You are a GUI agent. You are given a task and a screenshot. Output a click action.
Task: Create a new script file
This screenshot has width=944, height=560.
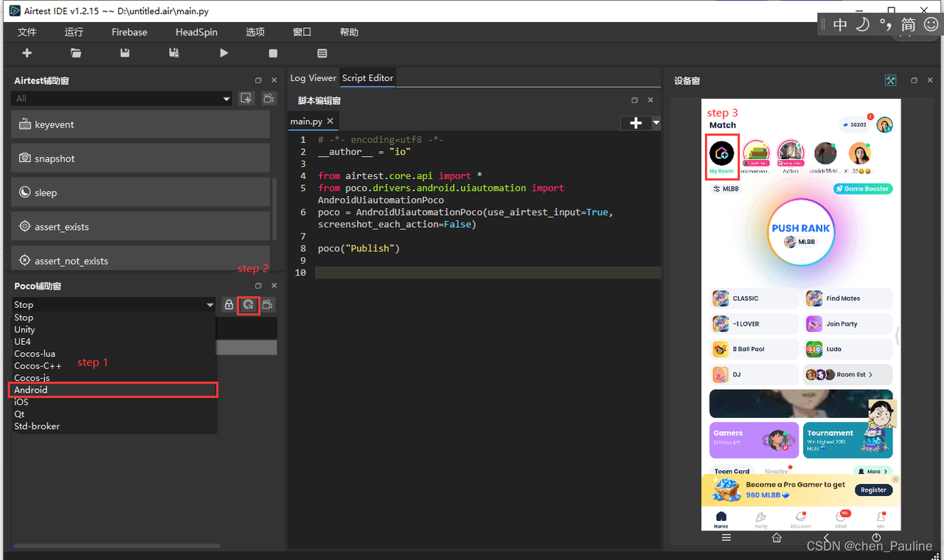click(27, 52)
